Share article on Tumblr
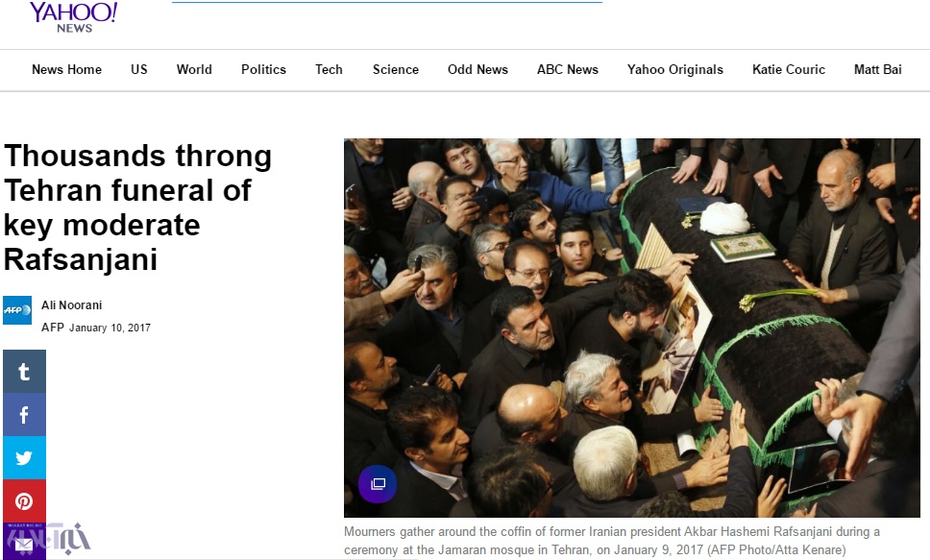This screenshot has width=930, height=560. [24, 372]
